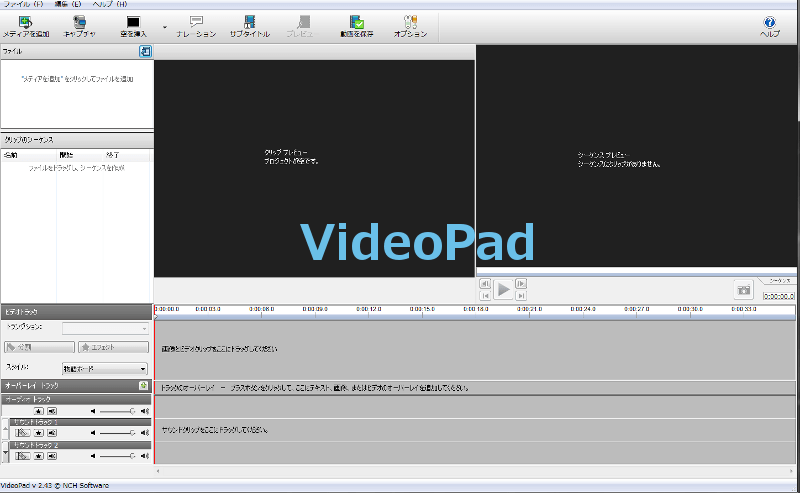Click the オーディオ トラック header
Viewport: 800px width, 493px height.
[76, 399]
